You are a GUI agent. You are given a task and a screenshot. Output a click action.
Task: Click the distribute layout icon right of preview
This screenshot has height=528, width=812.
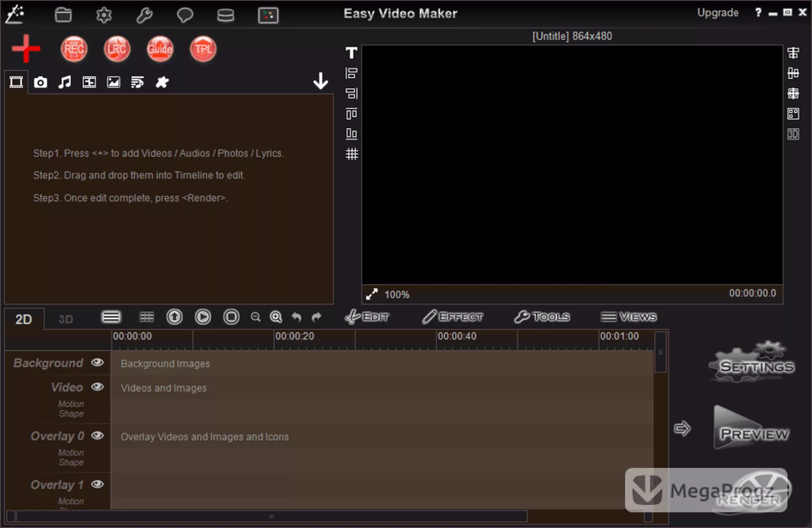(793, 73)
